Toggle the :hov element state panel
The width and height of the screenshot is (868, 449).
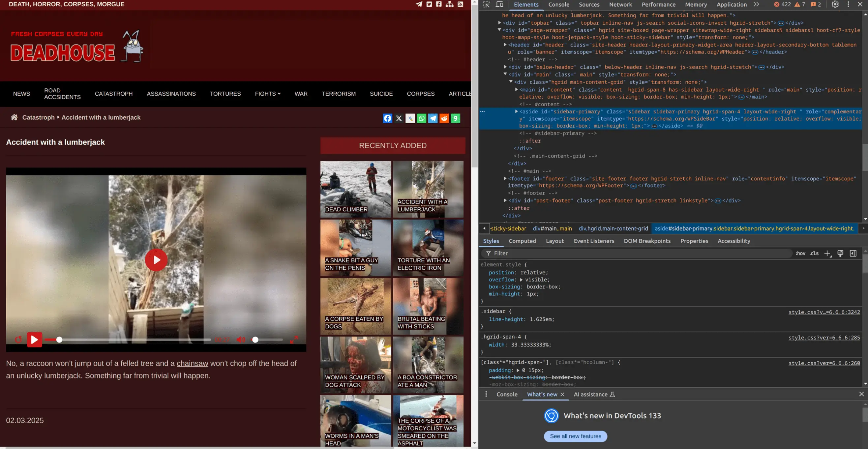[800, 253]
